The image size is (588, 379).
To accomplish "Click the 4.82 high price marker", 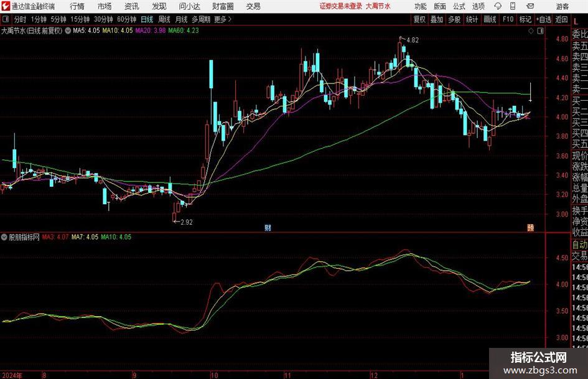I will (x=413, y=40).
